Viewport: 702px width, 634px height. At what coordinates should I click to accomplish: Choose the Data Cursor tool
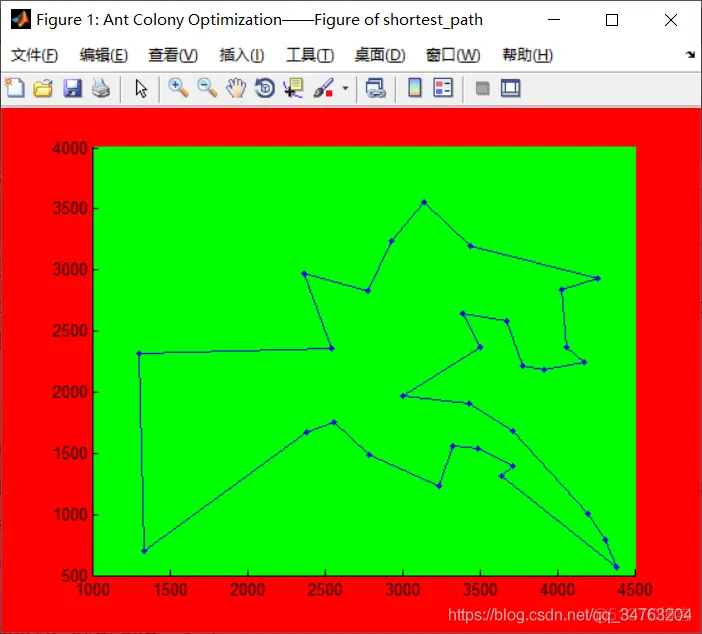point(294,88)
